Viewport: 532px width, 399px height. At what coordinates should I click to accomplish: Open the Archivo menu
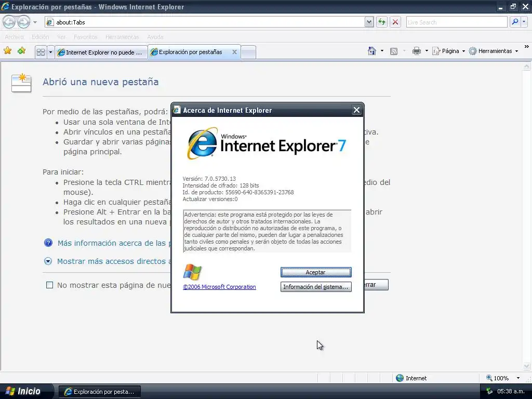pyautogui.click(x=14, y=37)
